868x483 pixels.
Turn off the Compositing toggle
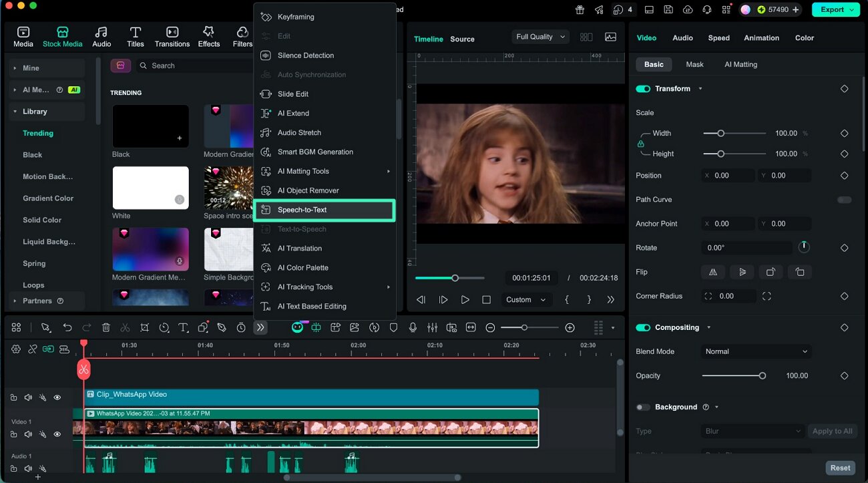(x=643, y=328)
